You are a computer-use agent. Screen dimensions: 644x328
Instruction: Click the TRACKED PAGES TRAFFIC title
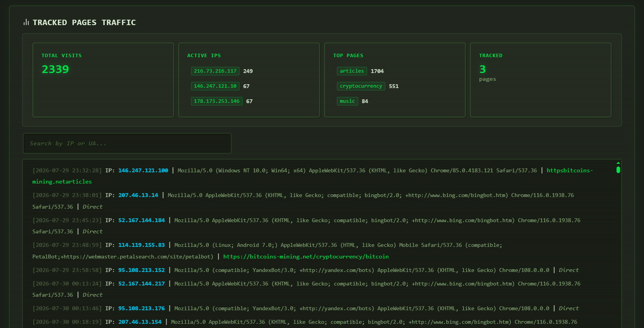click(84, 22)
